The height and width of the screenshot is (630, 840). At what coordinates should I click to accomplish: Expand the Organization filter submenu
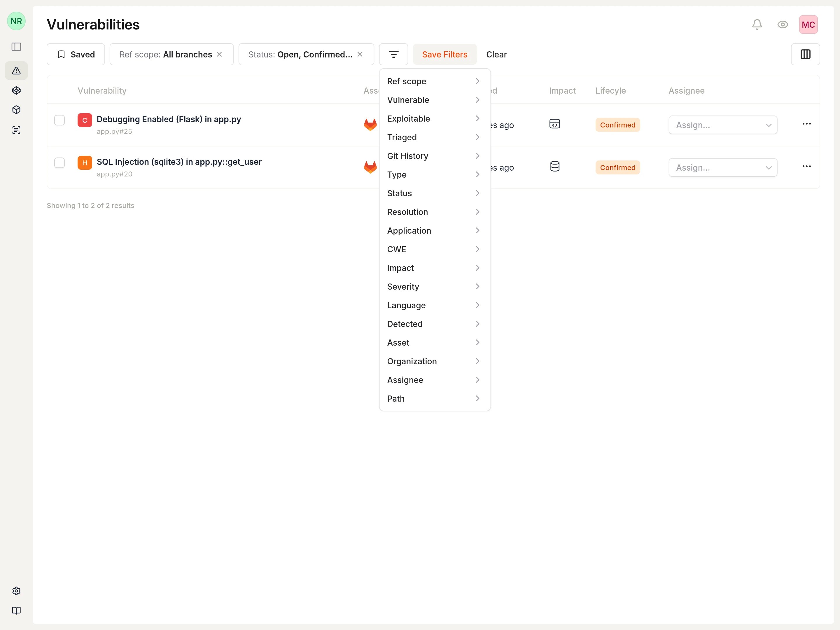click(435, 361)
